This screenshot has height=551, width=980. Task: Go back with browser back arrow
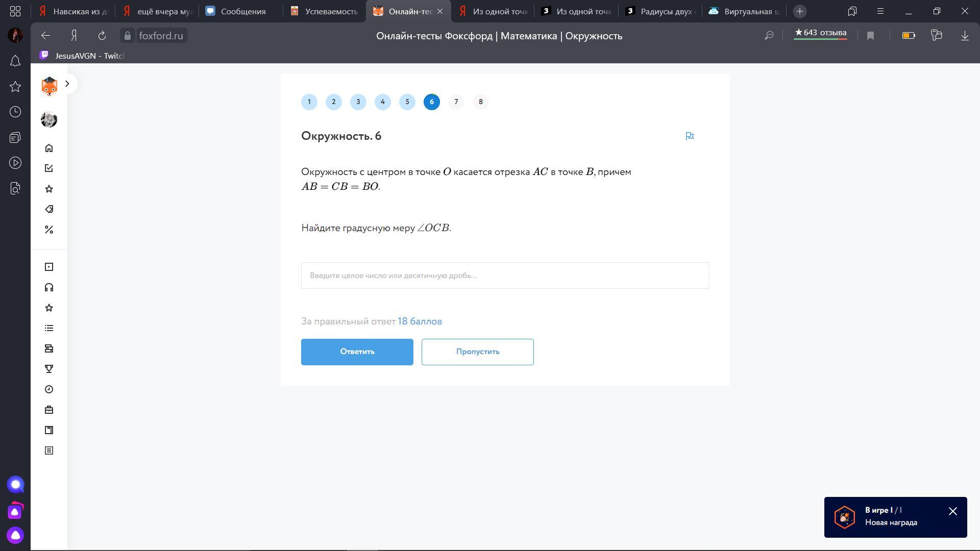[45, 36]
